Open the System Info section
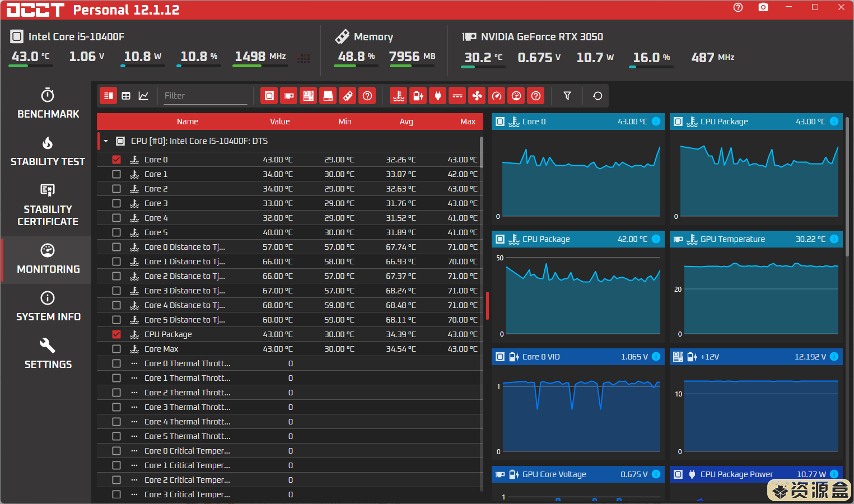 [x=48, y=307]
